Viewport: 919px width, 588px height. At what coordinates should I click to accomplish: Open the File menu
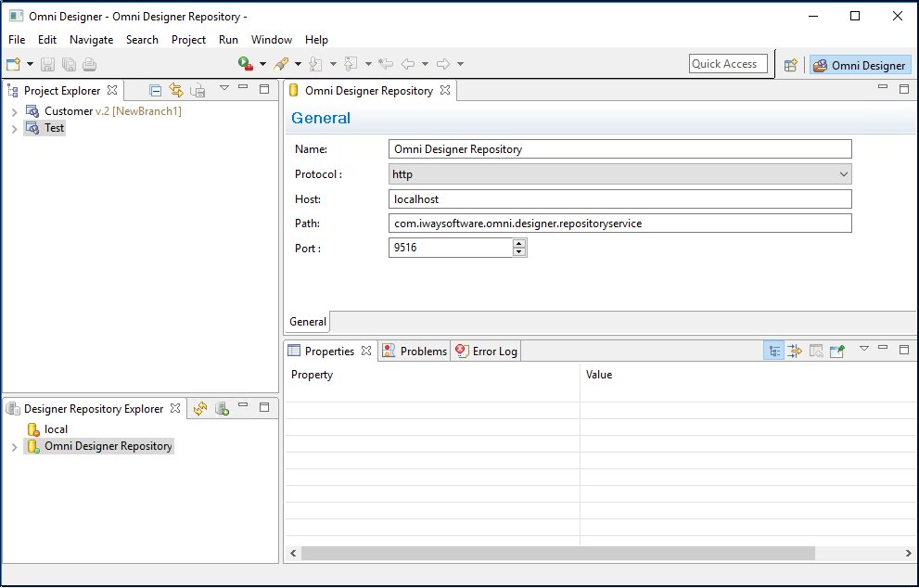click(17, 40)
